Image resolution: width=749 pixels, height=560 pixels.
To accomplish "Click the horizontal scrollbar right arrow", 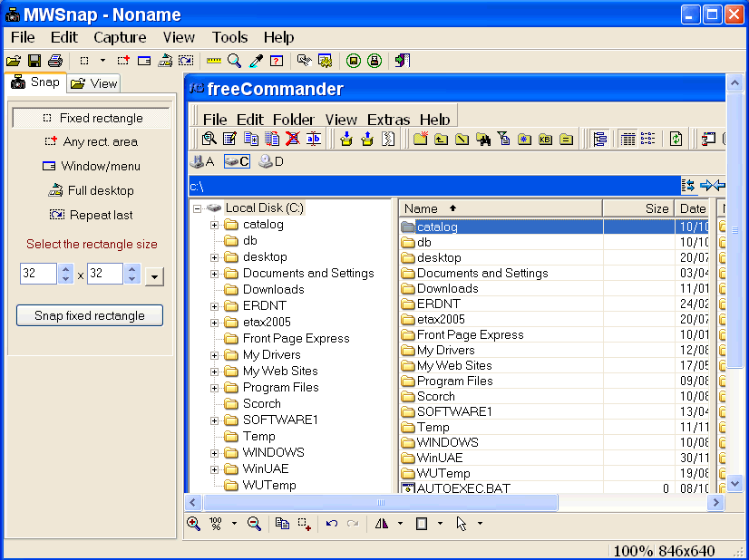I will (x=716, y=502).
